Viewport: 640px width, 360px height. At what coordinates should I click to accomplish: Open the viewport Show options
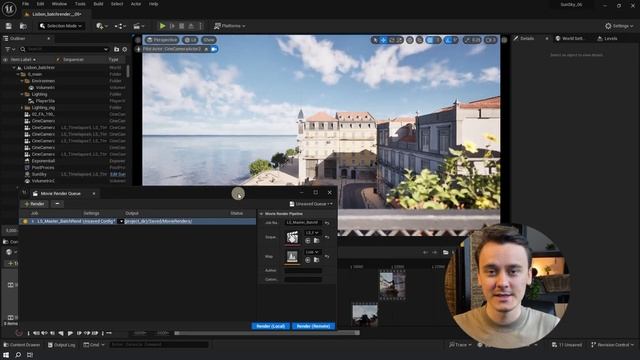coord(209,40)
